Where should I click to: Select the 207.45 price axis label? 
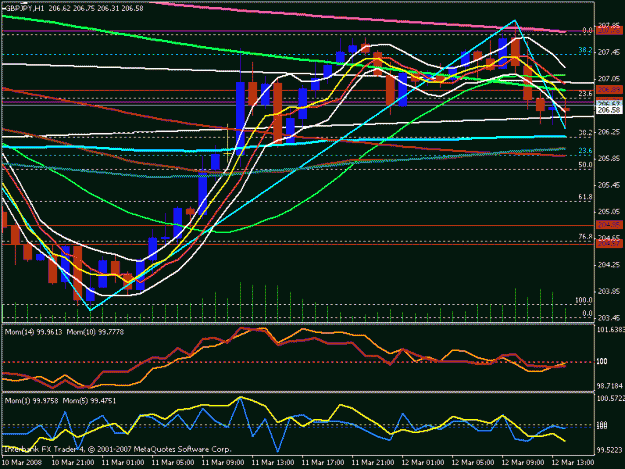tap(609, 53)
